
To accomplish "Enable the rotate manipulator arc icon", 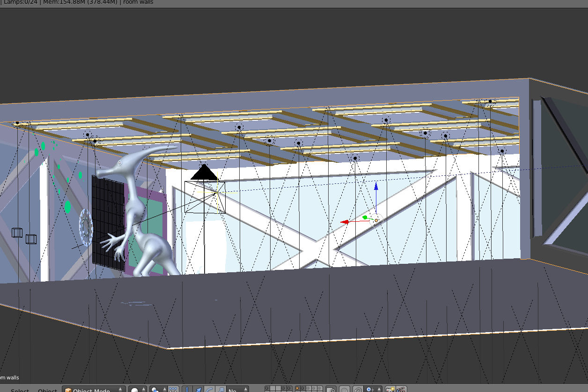I will click(209, 390).
